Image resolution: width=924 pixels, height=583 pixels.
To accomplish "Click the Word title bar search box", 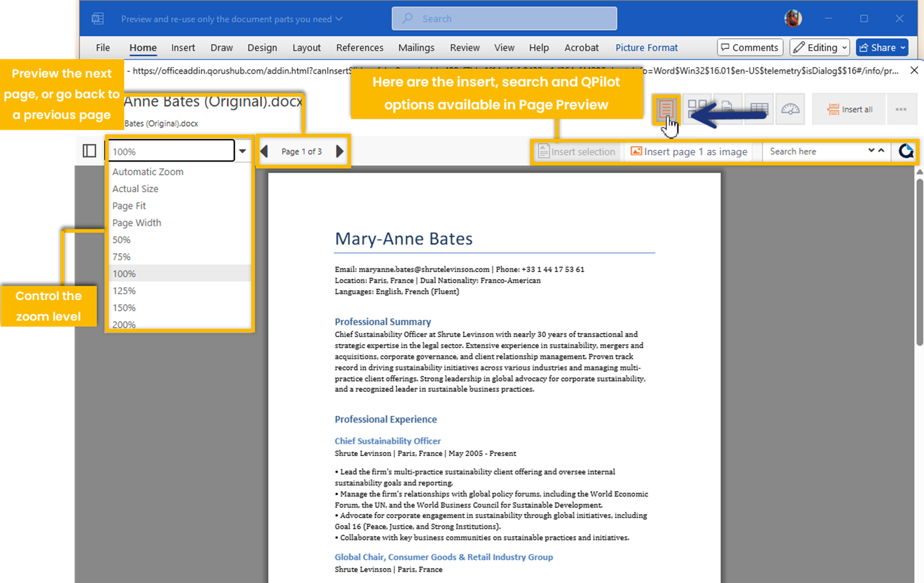I will 504,18.
